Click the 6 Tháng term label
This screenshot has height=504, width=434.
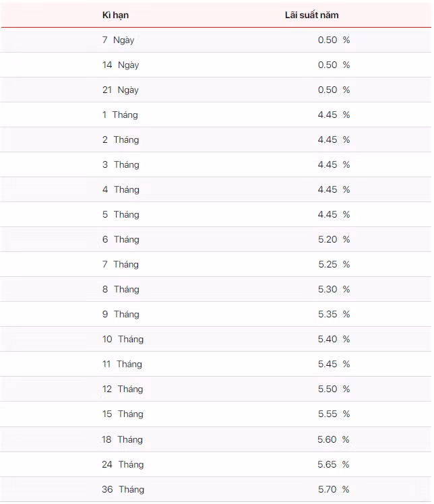pos(121,239)
